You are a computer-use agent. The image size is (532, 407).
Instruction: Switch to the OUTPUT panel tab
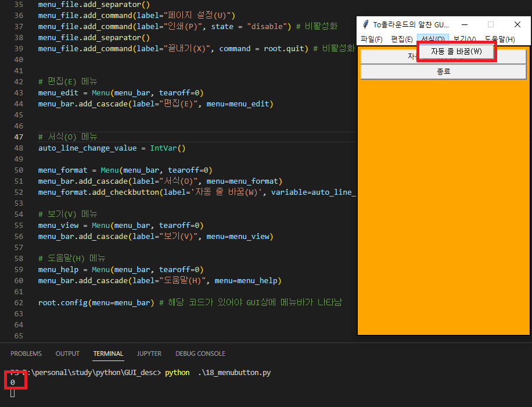pyautogui.click(x=67, y=354)
